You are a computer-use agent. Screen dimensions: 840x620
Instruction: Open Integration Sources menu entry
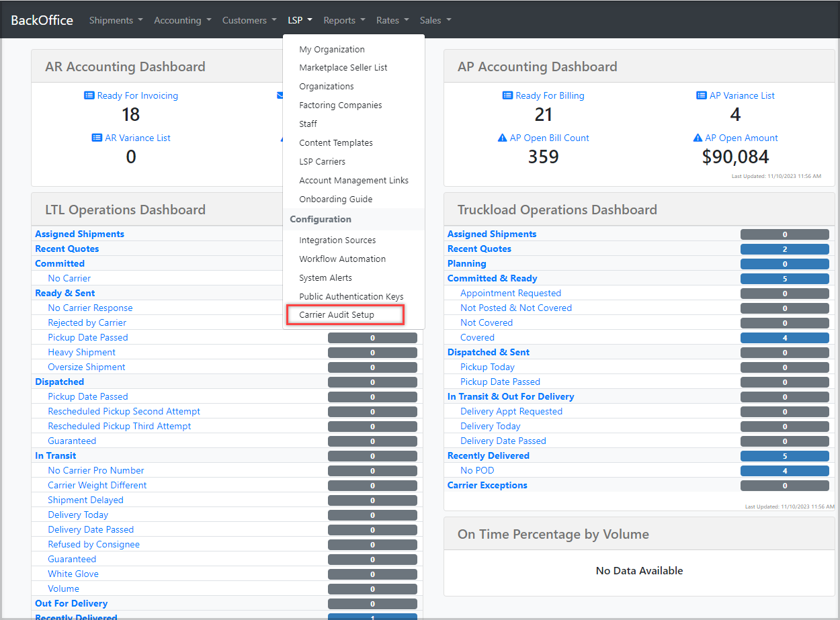[337, 240]
